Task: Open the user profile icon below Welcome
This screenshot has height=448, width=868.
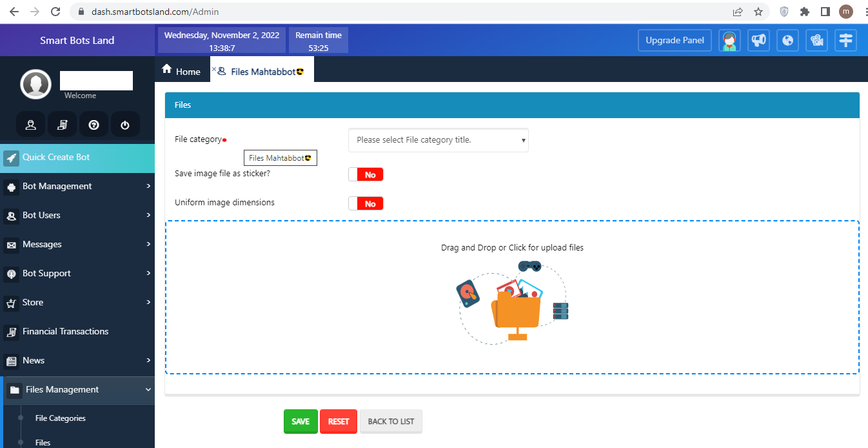Action: pyautogui.click(x=30, y=125)
